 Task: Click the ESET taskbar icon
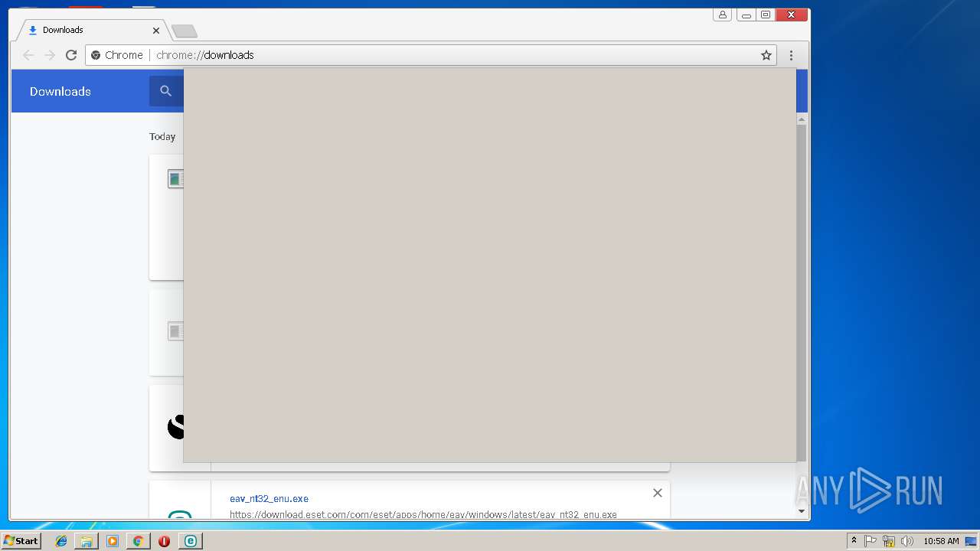click(190, 541)
